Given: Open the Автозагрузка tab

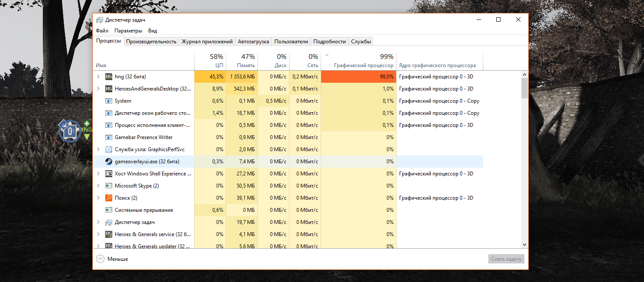Looking at the screenshot, I should click(254, 42).
